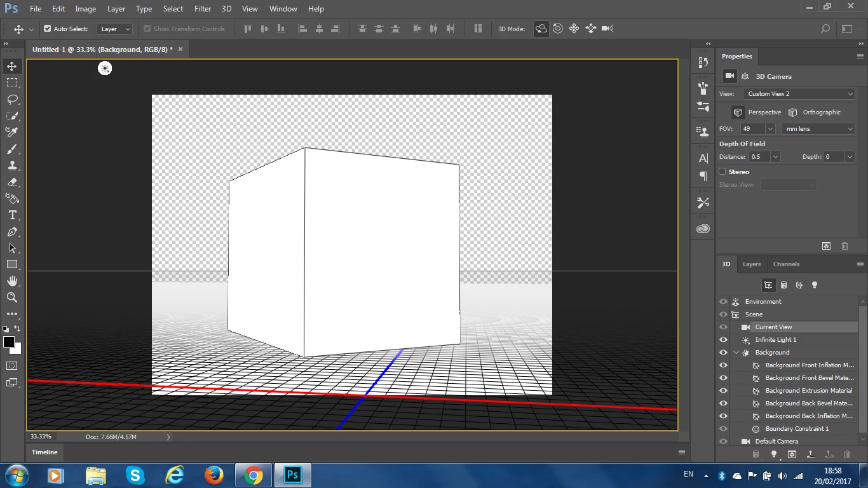Open Firefox from the taskbar

click(214, 475)
